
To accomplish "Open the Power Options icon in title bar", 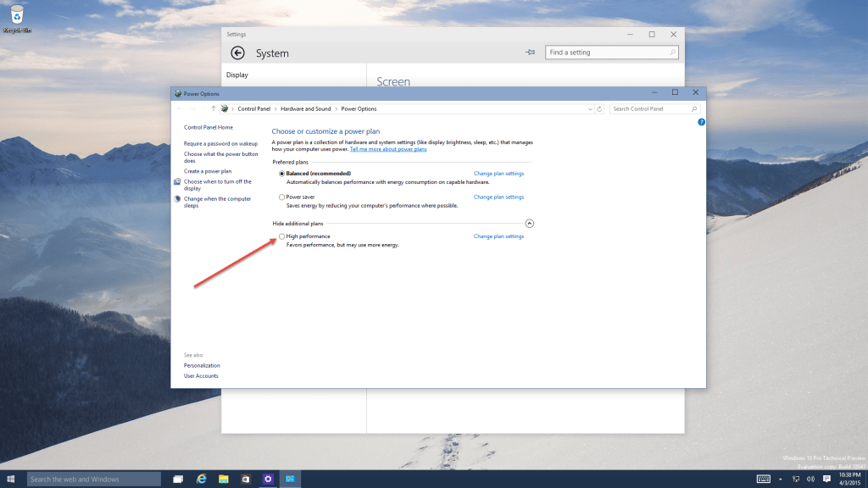I will (179, 93).
